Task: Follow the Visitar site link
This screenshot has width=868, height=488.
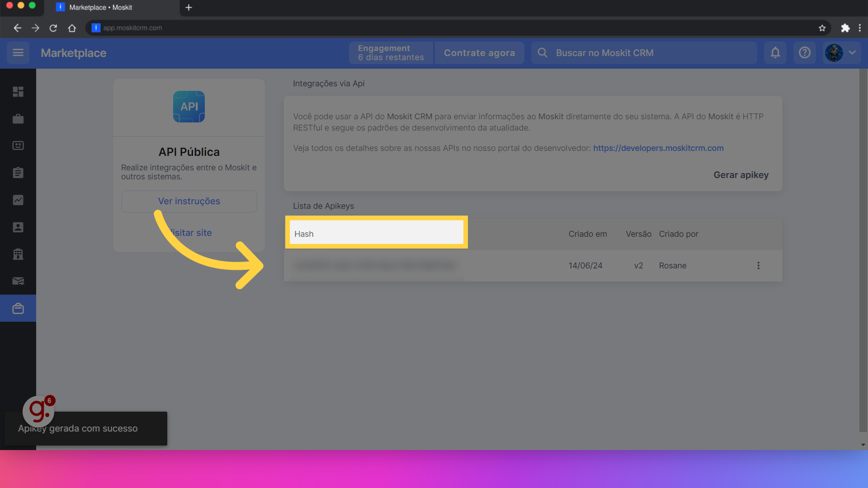Action: point(189,233)
